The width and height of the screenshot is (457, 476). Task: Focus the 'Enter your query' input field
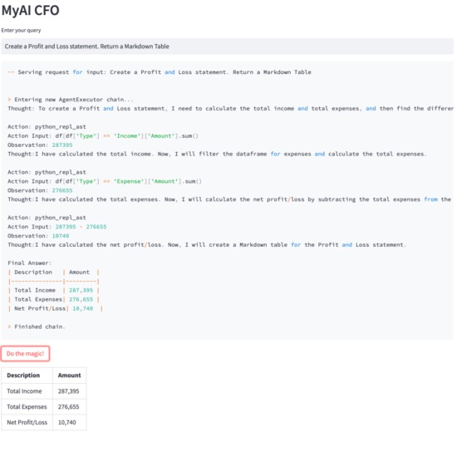tap(228, 47)
